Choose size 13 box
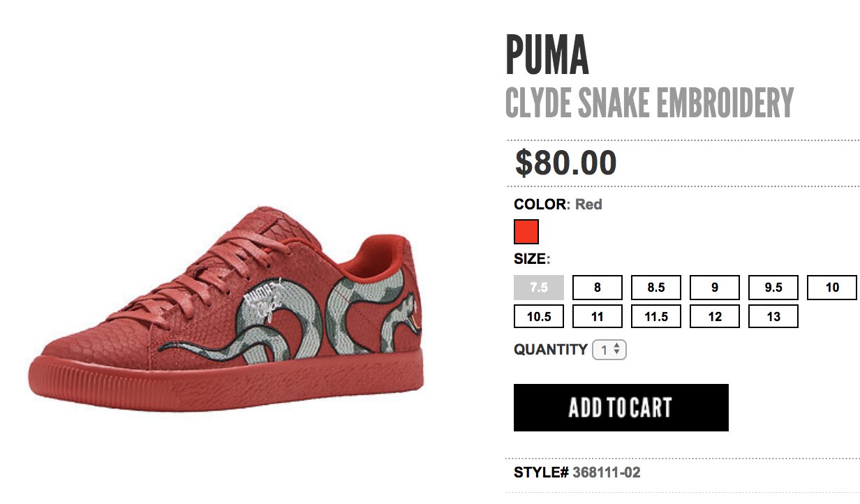This screenshot has height=504, width=860. (773, 316)
